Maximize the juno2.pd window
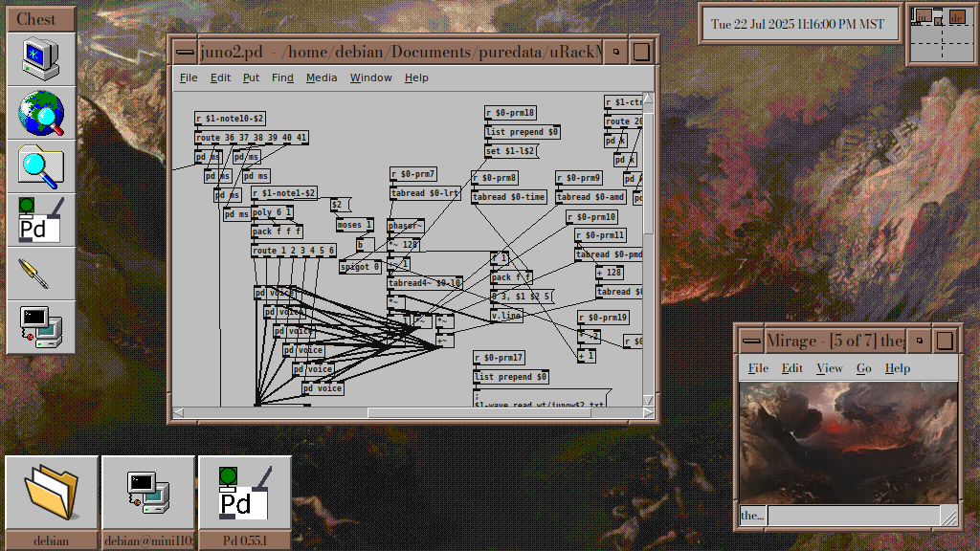 coord(641,52)
